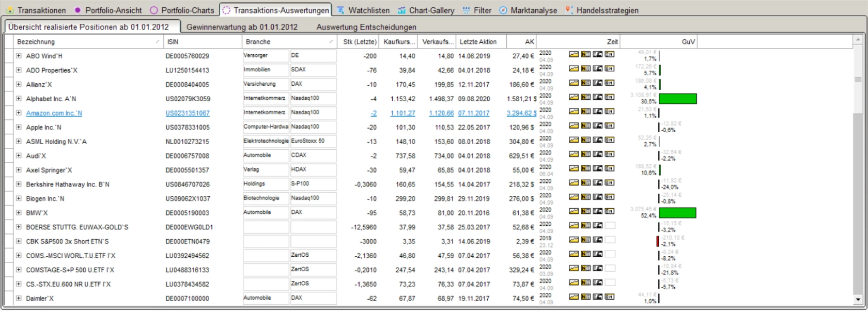This screenshot has width=868, height=311.
Task: Go to the Marktanalyse tab
Action: coord(528,10)
